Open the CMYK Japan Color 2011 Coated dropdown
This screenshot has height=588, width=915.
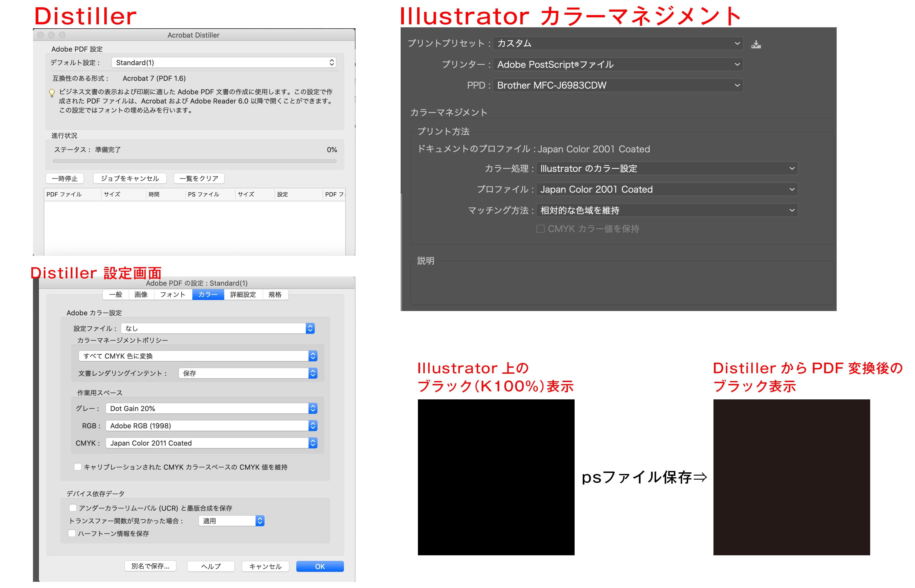click(x=211, y=443)
